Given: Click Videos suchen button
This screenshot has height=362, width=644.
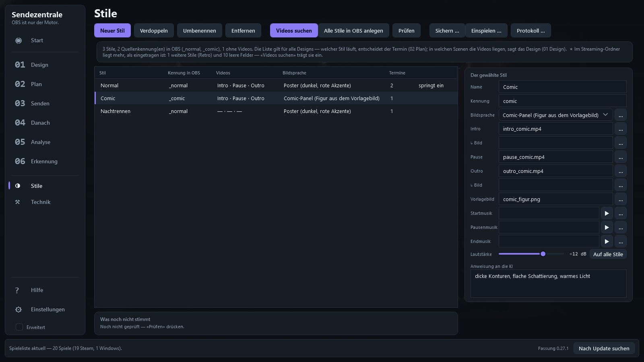Looking at the screenshot, I should 294,31.
